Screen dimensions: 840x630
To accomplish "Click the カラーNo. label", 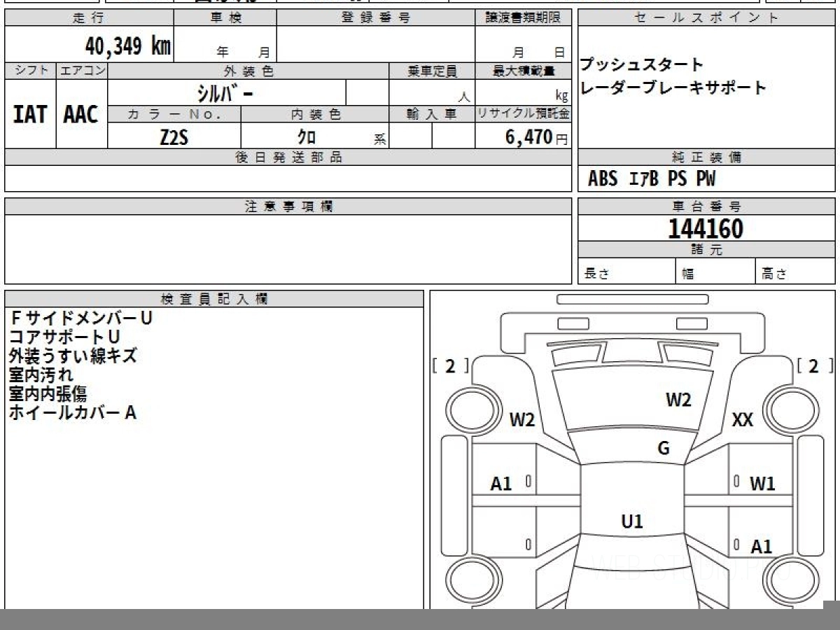I will [x=174, y=115].
